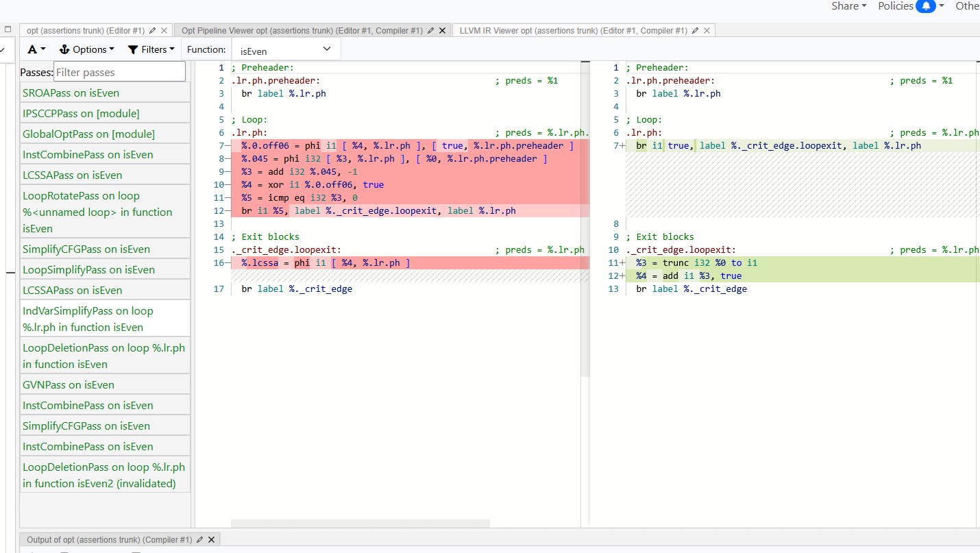This screenshot has width=980, height=553.
Task: Select GVNPass on isEven
Action: [x=105, y=385]
